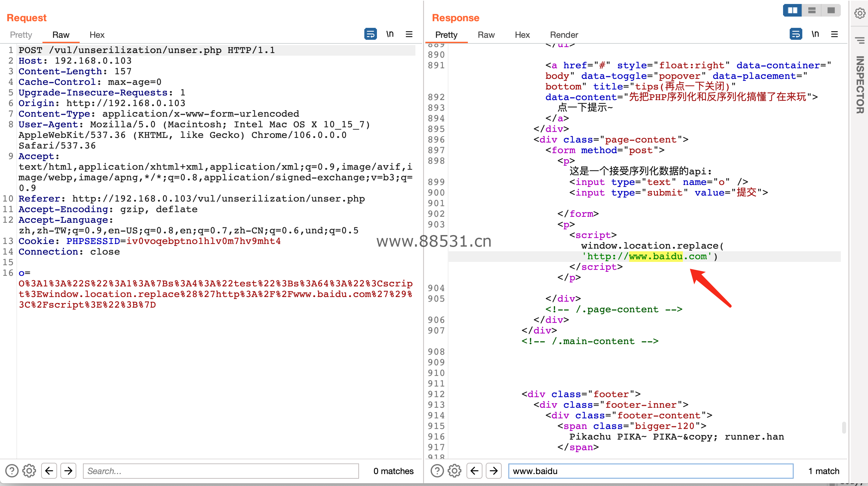Image resolution: width=868 pixels, height=486 pixels.
Task: Open Response search settings gear
Action: click(454, 470)
